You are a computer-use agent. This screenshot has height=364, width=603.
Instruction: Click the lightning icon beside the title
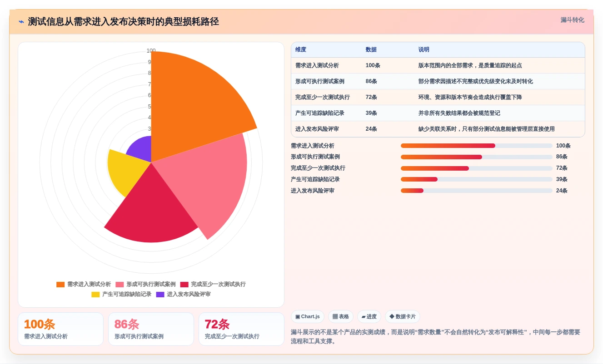[x=21, y=22]
